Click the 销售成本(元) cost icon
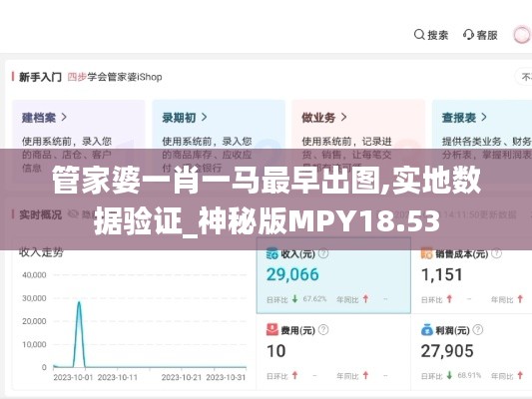532x399 pixels. [x=427, y=253]
